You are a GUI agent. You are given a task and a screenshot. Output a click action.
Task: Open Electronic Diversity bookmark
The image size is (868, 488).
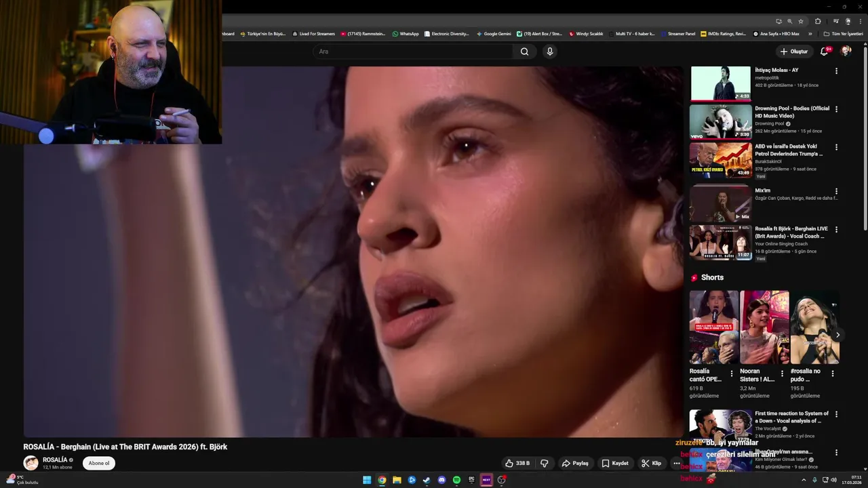coord(446,34)
